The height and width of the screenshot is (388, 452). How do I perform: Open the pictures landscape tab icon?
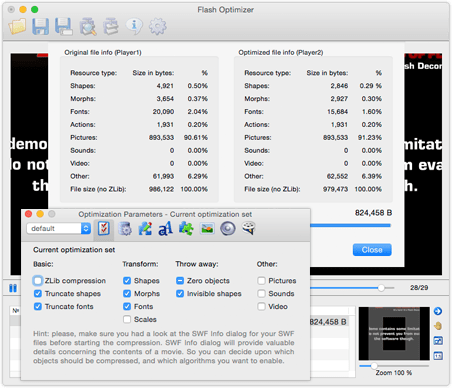coord(207,229)
